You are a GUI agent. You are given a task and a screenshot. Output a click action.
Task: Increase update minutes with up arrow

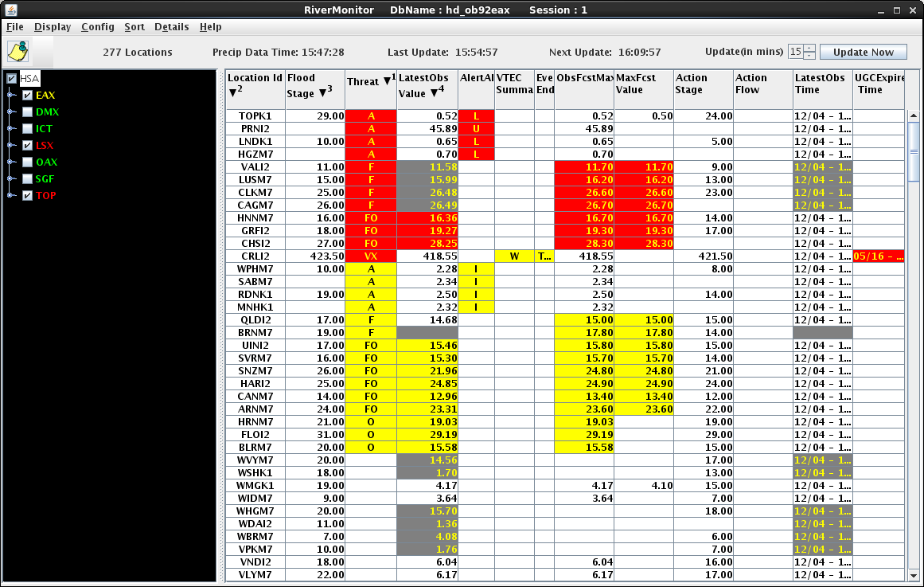tap(809, 49)
